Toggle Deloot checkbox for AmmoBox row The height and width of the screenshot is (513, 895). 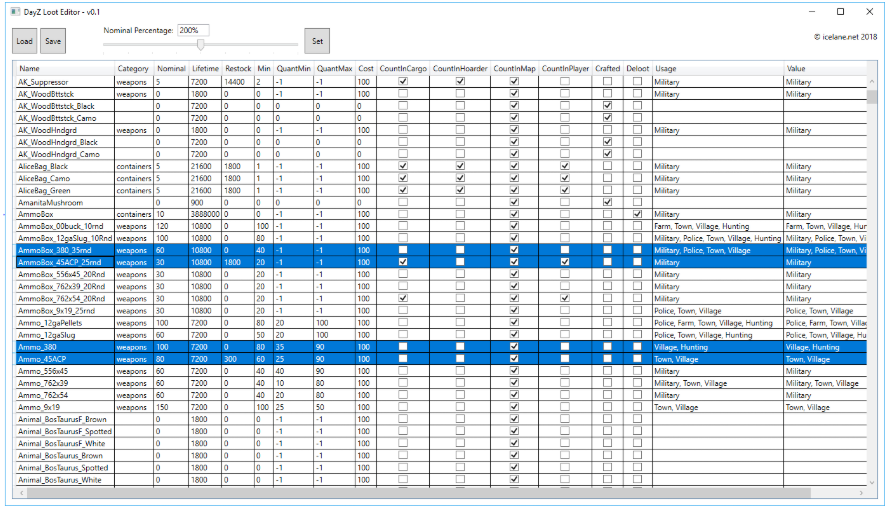[637, 214]
